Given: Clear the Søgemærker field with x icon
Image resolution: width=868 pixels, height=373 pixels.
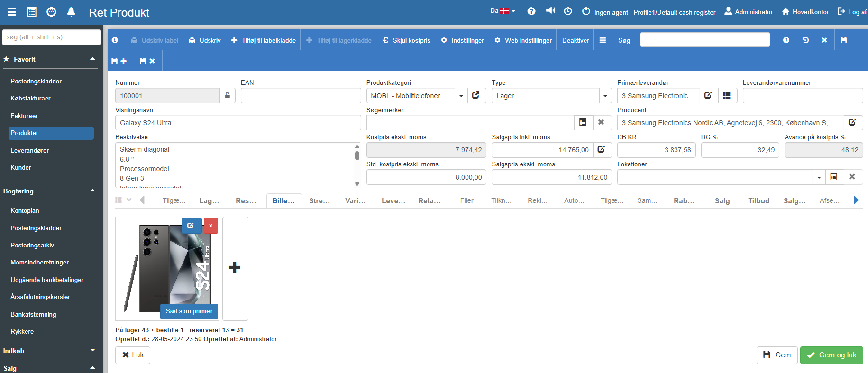Looking at the screenshot, I should (x=601, y=122).
